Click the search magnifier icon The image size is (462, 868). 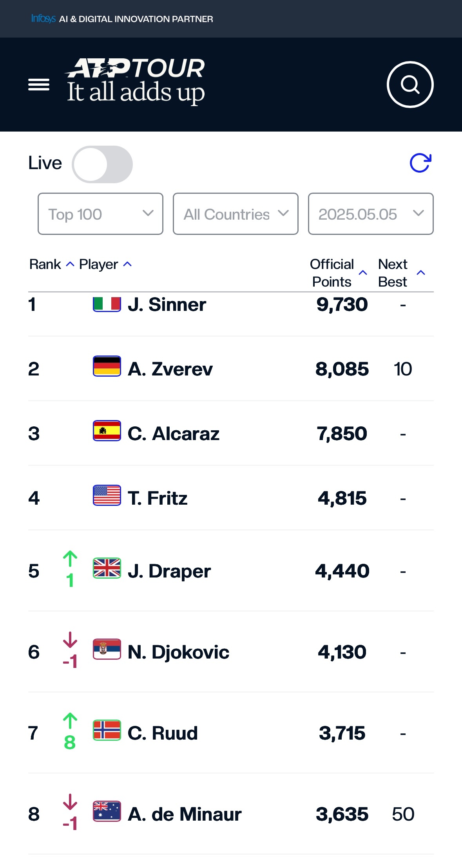[410, 85]
